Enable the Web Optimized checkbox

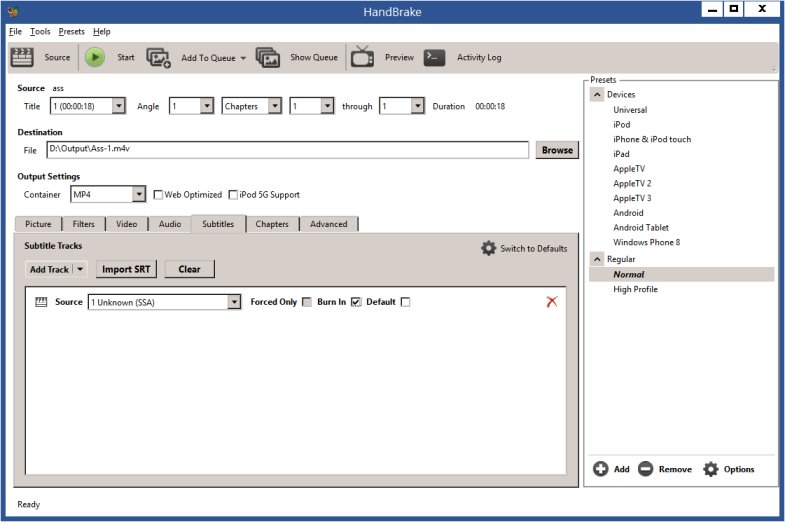[x=158, y=195]
